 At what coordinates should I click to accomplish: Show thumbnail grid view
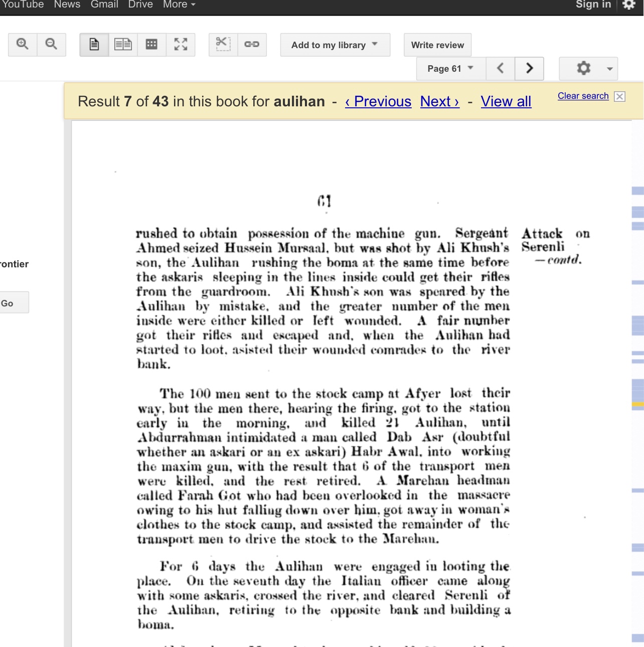[151, 45]
